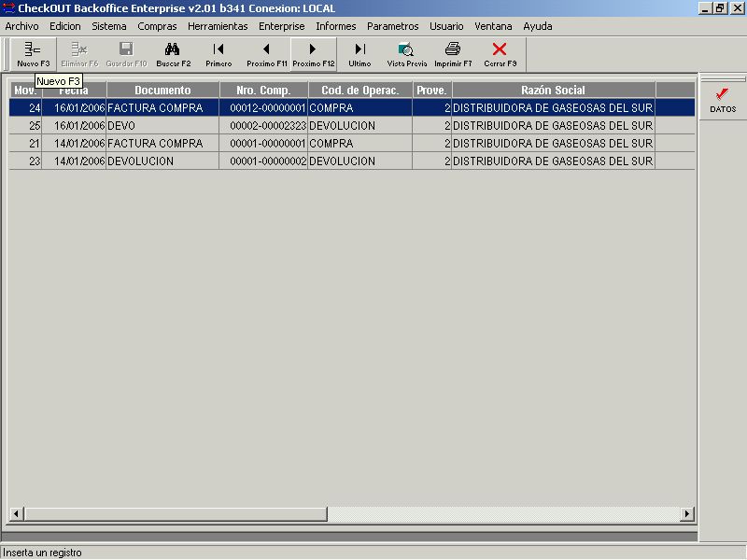This screenshot has width=747, height=560.
Task: Restore down the application window
Action: pyautogui.click(x=720, y=8)
